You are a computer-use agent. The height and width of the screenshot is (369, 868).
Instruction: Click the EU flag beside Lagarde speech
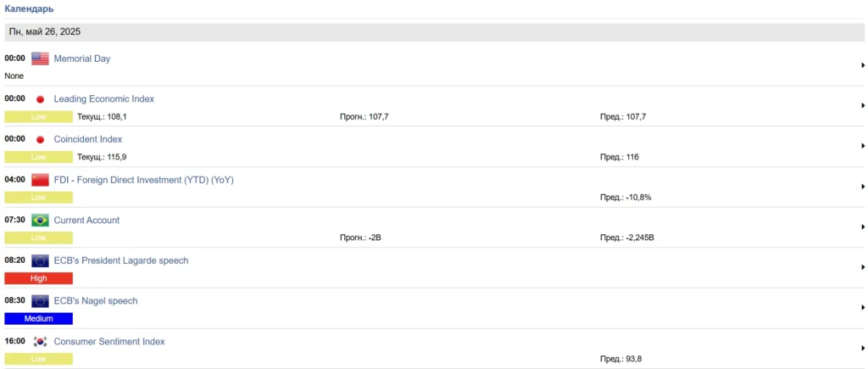40,260
